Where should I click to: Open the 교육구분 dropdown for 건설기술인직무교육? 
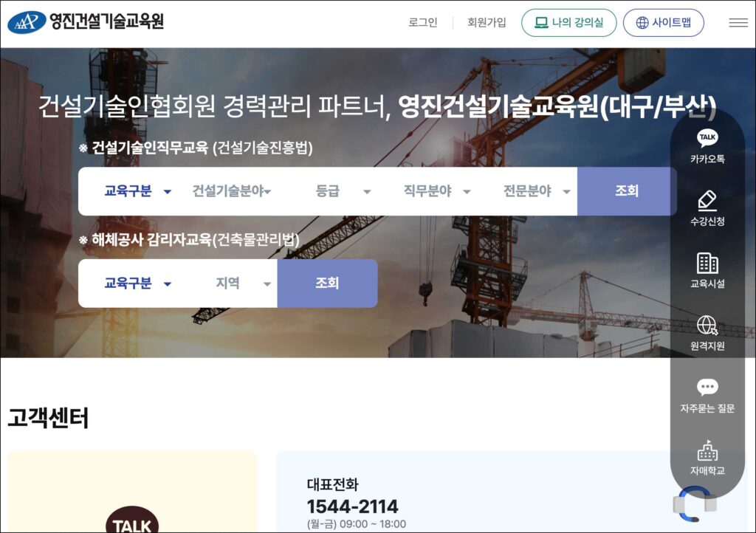click(137, 191)
